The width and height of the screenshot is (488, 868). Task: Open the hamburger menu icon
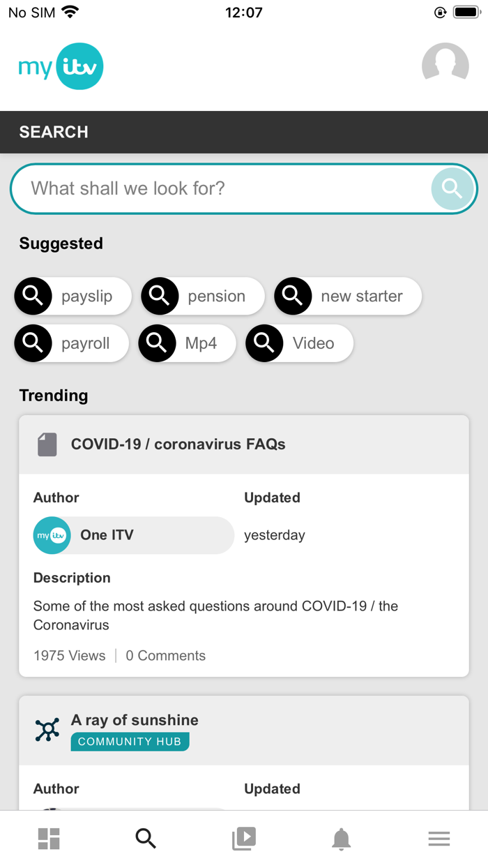click(439, 839)
